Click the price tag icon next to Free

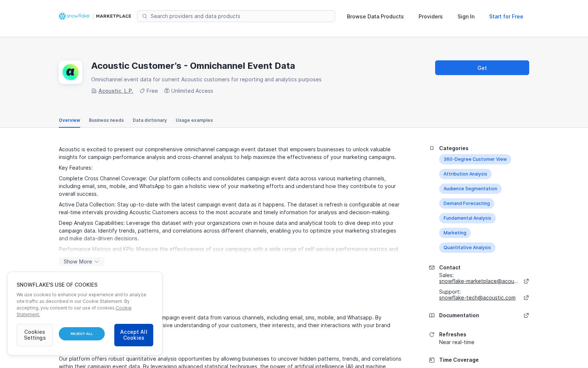click(142, 91)
